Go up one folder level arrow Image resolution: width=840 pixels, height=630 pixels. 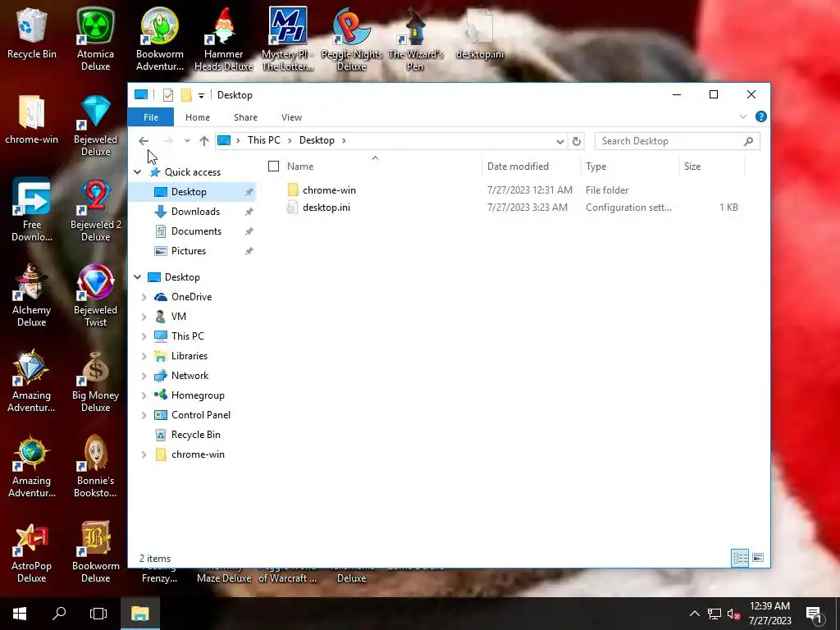pyautogui.click(x=204, y=141)
